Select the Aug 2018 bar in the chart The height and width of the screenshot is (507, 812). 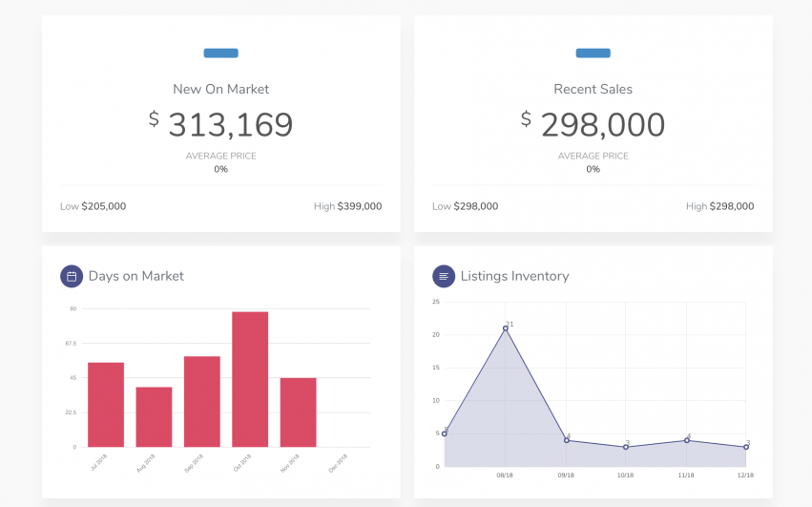pos(154,417)
